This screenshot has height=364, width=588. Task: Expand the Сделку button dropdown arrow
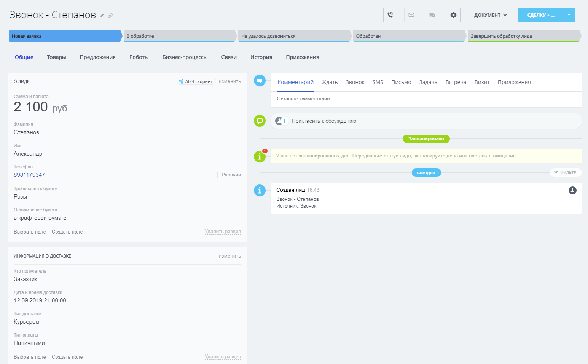tap(569, 15)
